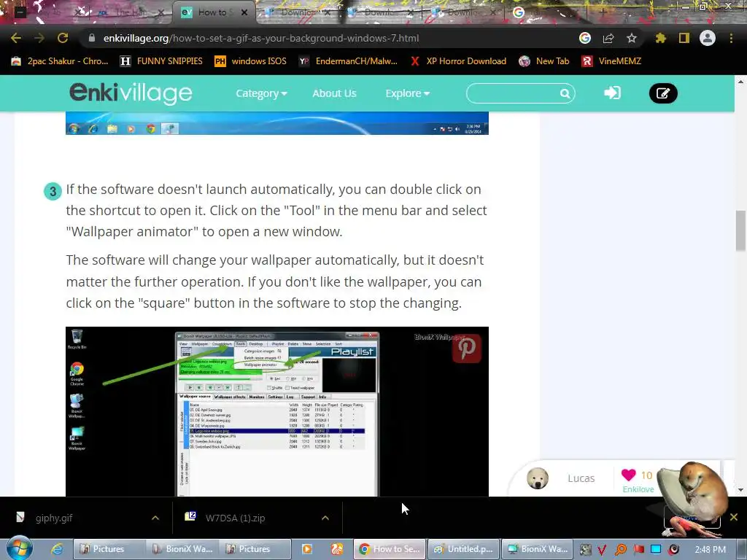Screen dimensions: 747x560
Task: Click the taskbar screenshot in article top image
Action: (x=277, y=123)
